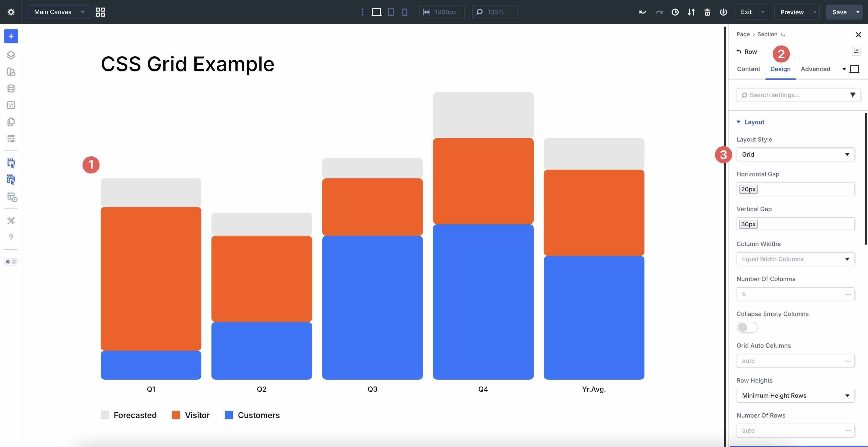Open the Layout Style dropdown showing Grid
Image resolution: width=868 pixels, height=447 pixels.
(795, 154)
